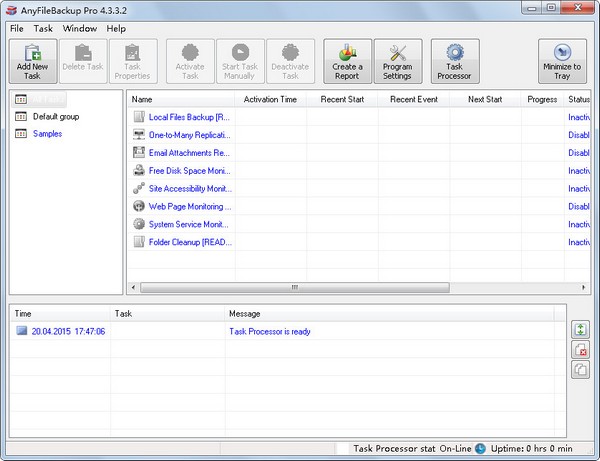Click the green auto-scroll log icon
Viewport: 600px width, 461px height.
pyautogui.click(x=580, y=329)
